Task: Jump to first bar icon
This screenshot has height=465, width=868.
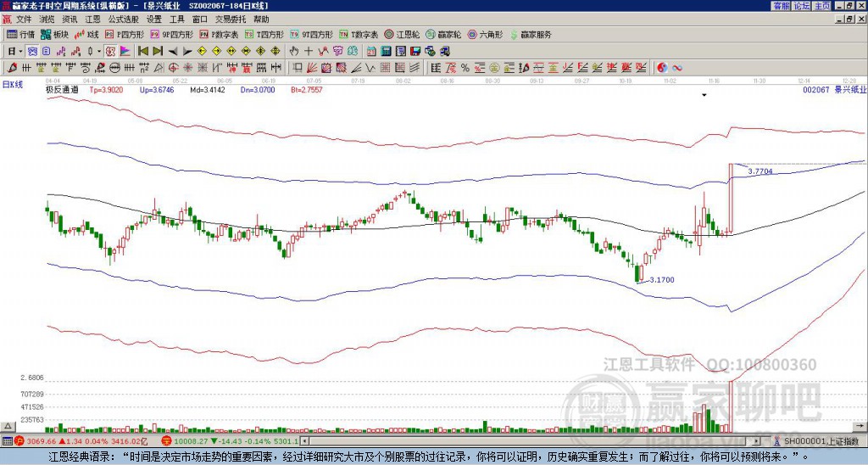Action: coord(142,52)
